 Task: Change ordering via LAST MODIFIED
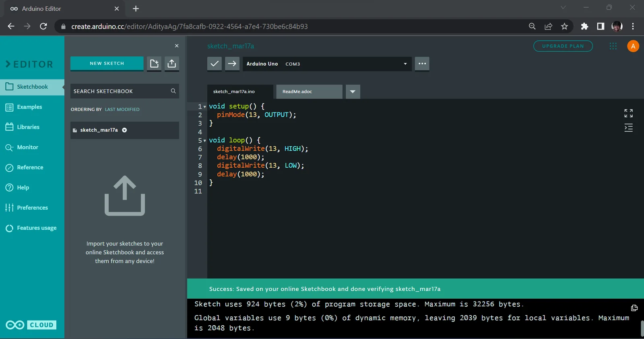[x=122, y=109]
